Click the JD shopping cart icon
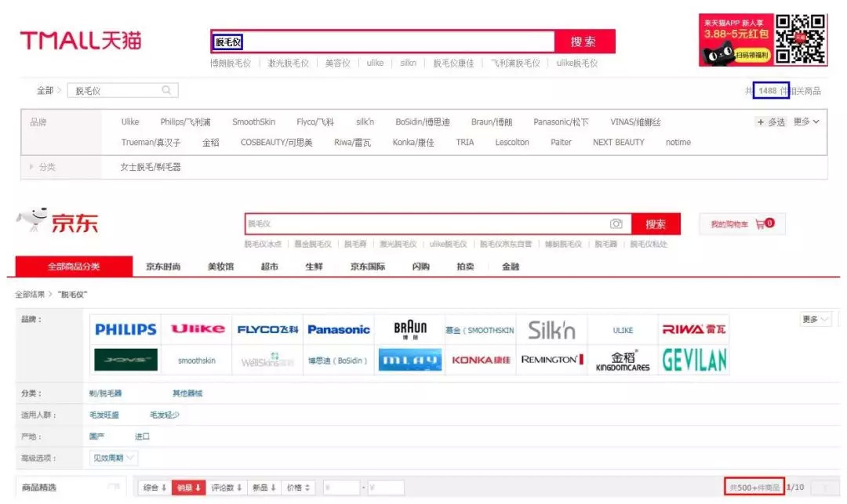847x504 pixels. [x=760, y=224]
